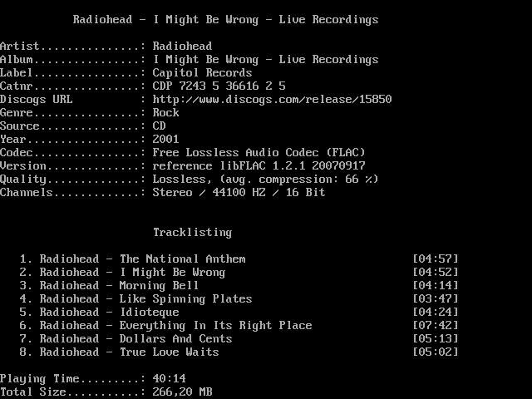Click the Playing Time value 40:14
The width and height of the screenshot is (532, 399).
pyautogui.click(x=169, y=379)
